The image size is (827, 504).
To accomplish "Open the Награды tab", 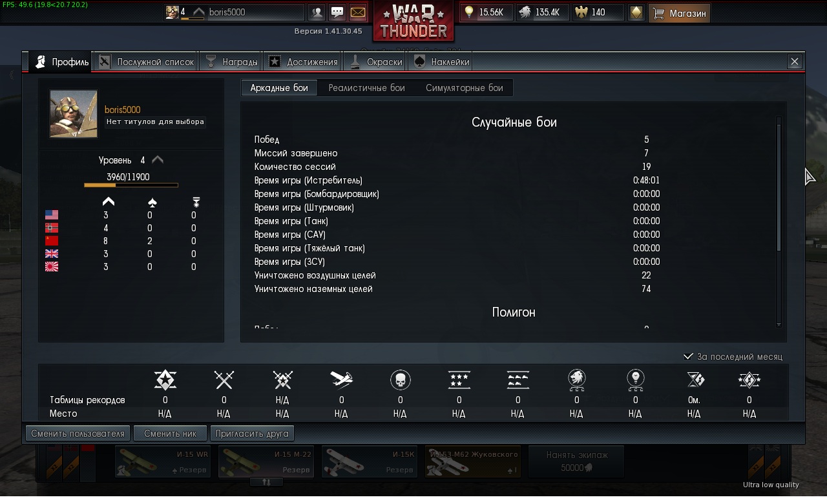I will click(231, 61).
